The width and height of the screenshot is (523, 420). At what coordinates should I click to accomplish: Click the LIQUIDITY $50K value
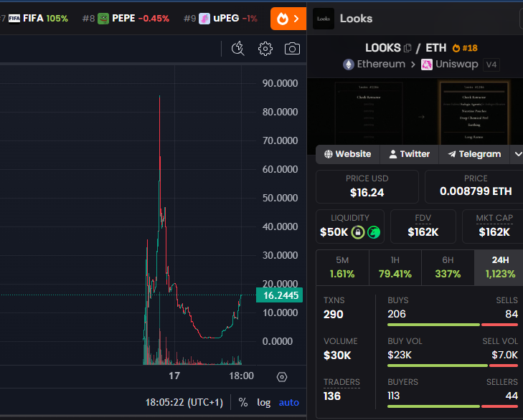(334, 232)
